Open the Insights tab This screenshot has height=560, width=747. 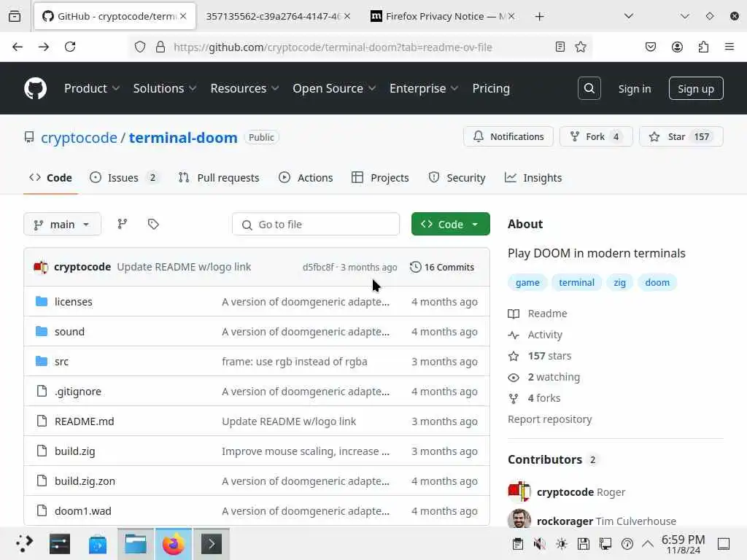tap(533, 178)
